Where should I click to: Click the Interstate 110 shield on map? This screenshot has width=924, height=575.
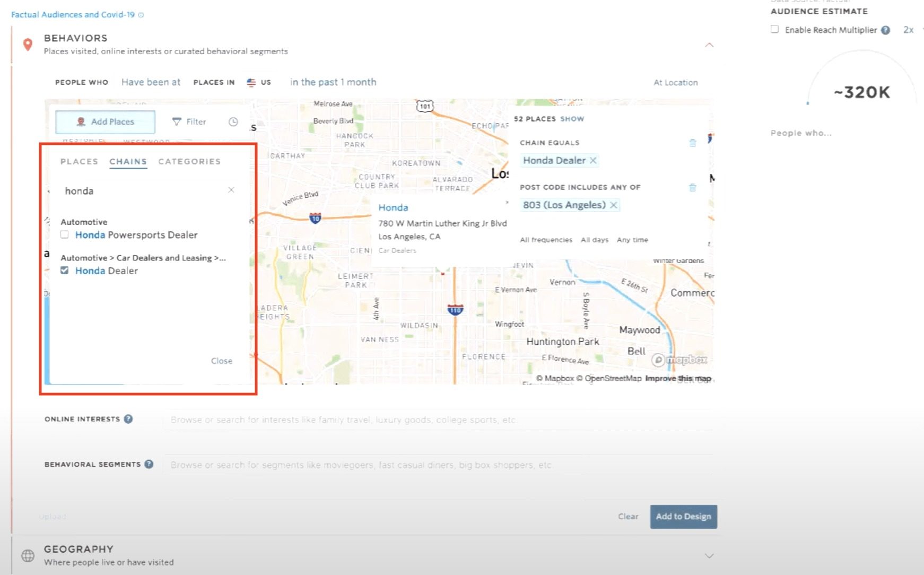(x=455, y=309)
